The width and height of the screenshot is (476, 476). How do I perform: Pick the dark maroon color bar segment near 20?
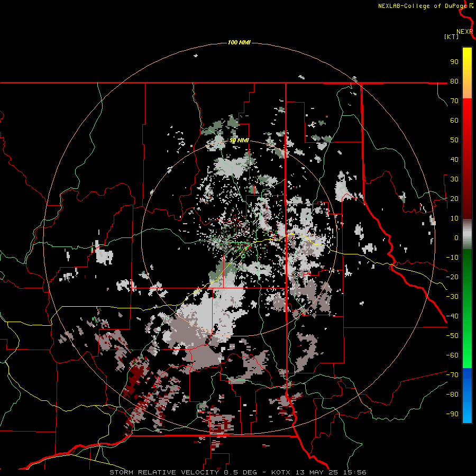(467, 199)
